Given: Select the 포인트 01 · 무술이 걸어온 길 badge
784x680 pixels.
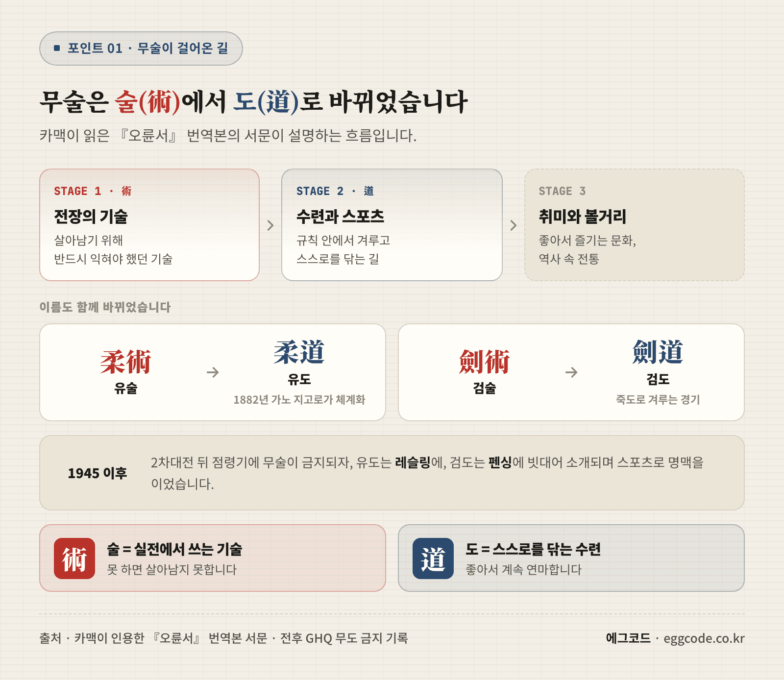Looking at the screenshot, I should tap(141, 49).
